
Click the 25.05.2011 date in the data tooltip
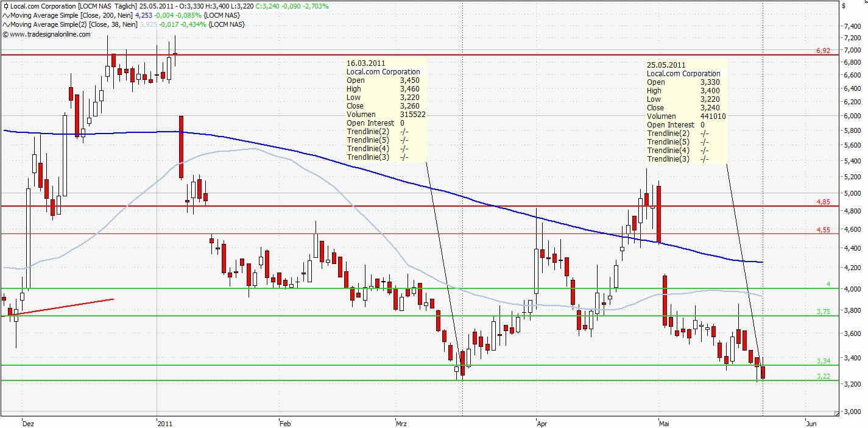666,65
